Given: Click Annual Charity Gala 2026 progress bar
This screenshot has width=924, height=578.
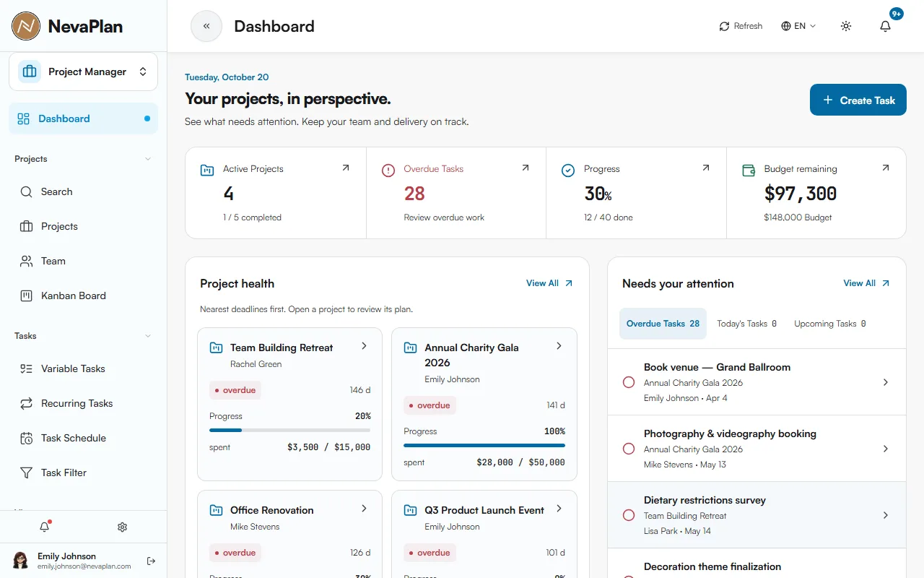Looking at the screenshot, I should coord(484,445).
